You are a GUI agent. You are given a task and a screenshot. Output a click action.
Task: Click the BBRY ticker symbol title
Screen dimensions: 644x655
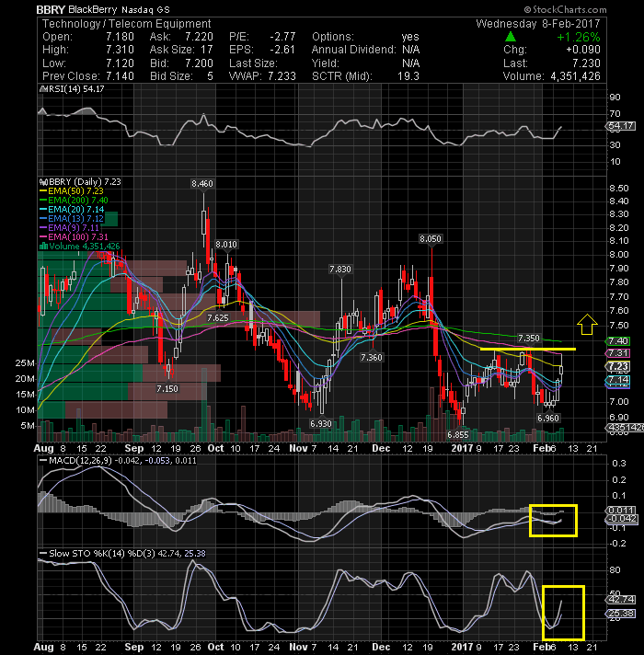50,9
